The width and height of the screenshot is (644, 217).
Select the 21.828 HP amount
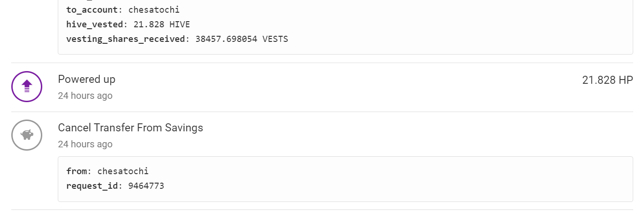tap(607, 80)
